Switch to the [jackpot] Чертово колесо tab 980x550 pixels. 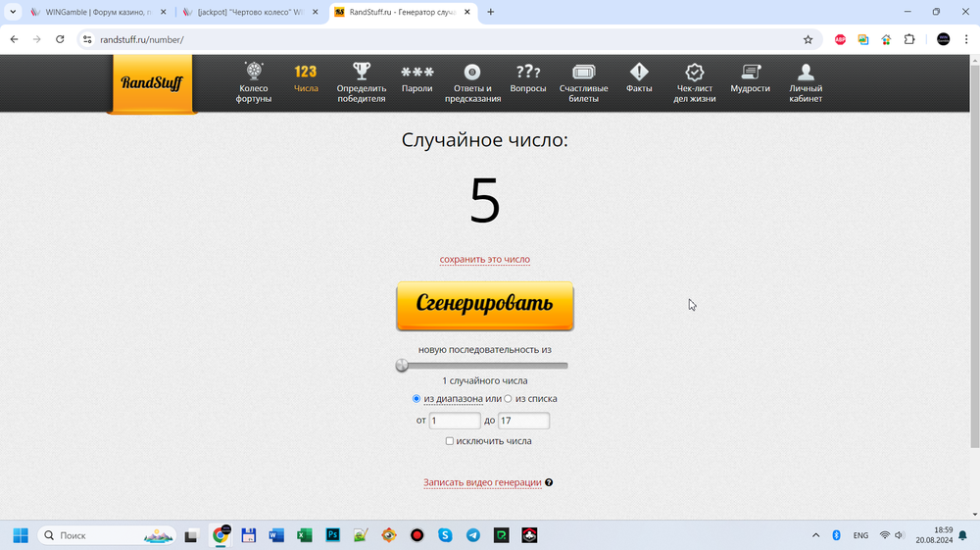click(x=250, y=12)
